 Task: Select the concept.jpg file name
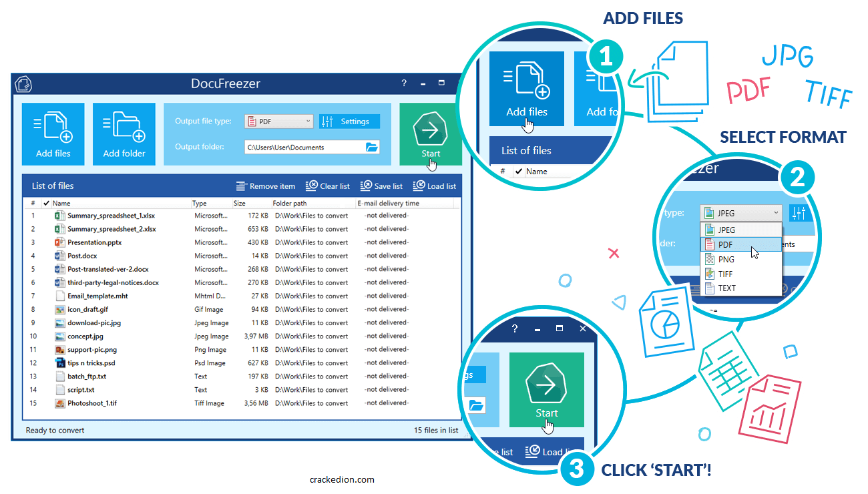click(x=85, y=336)
